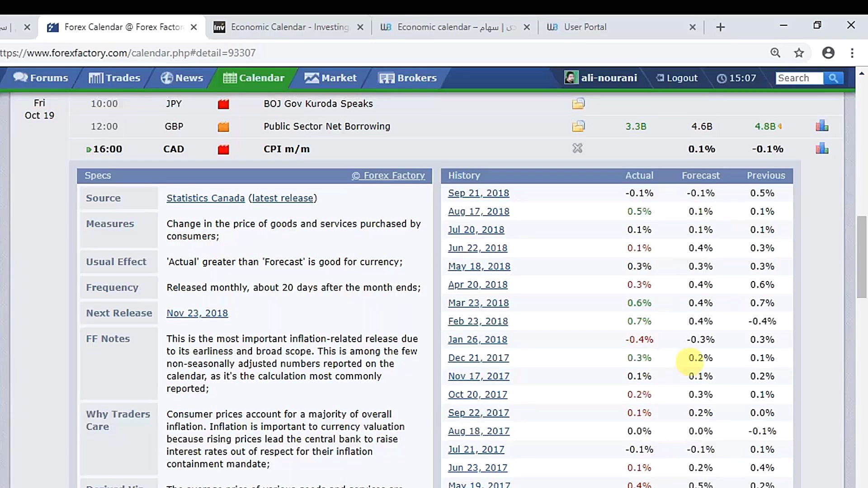Open history entry Mar 23, 2018
Image resolution: width=868 pixels, height=488 pixels.
pos(478,303)
